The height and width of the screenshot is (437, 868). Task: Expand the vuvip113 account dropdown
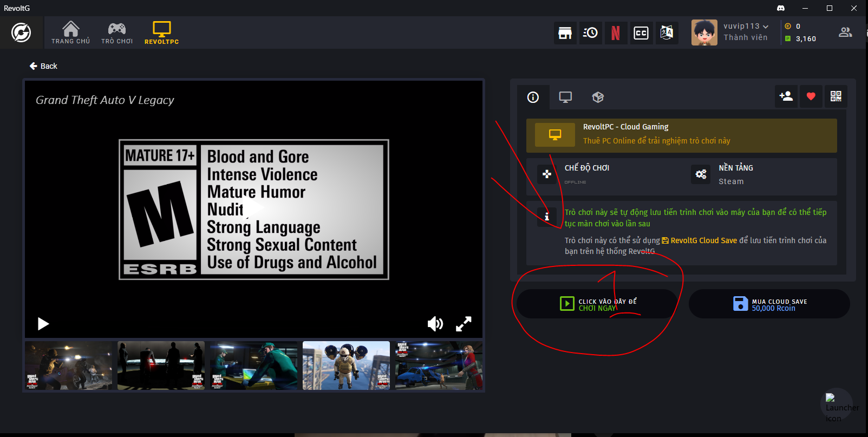(x=746, y=26)
